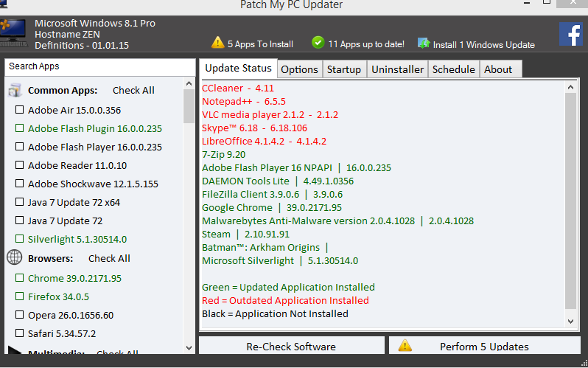Click the Install 1 Windows Update link

point(484,45)
